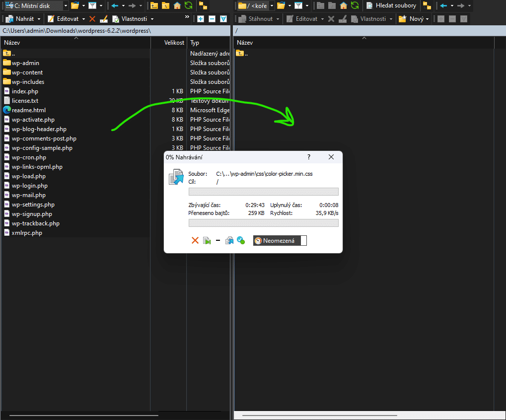
Task: Expand local toolbar overflow chevron
Action: 187,17
